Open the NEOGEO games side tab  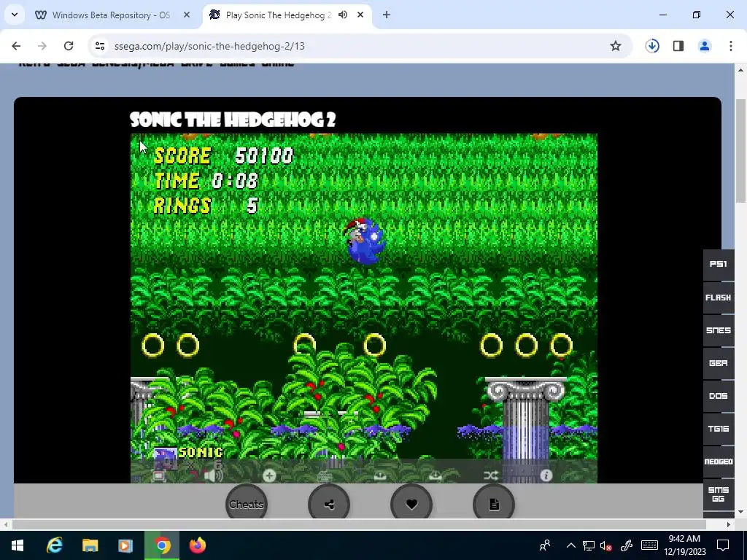point(719,462)
